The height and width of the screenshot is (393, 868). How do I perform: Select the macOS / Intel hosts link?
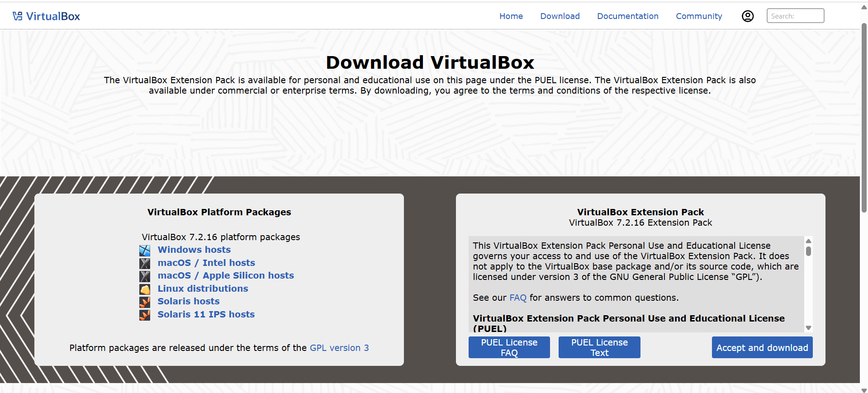tap(206, 263)
